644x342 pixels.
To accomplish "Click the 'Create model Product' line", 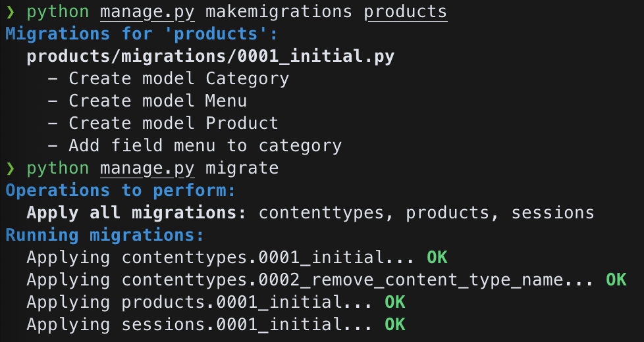I will 163,123.
